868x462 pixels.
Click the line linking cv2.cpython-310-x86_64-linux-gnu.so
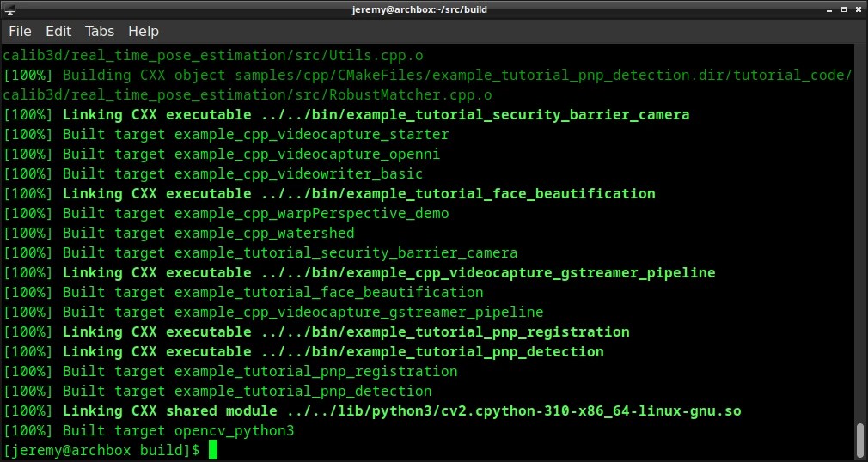(x=372, y=411)
